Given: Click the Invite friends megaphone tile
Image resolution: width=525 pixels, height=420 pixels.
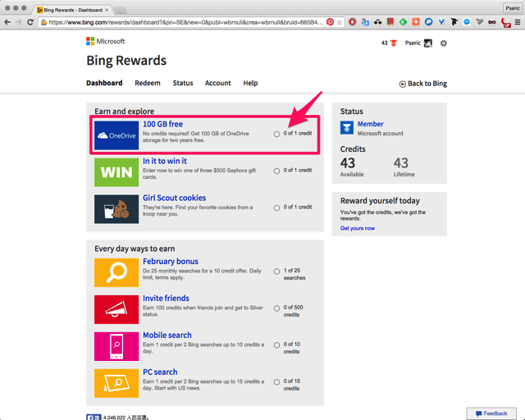Looking at the screenshot, I should tap(116, 309).
